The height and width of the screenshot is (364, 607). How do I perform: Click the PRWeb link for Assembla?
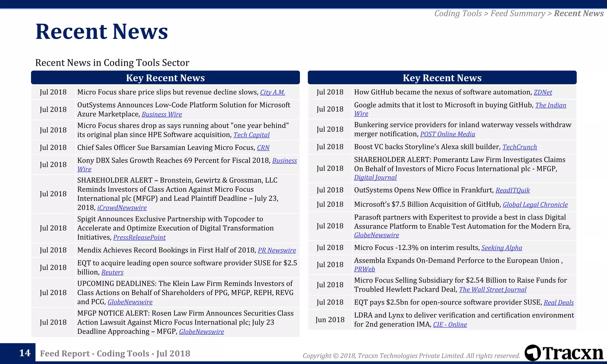365,269
